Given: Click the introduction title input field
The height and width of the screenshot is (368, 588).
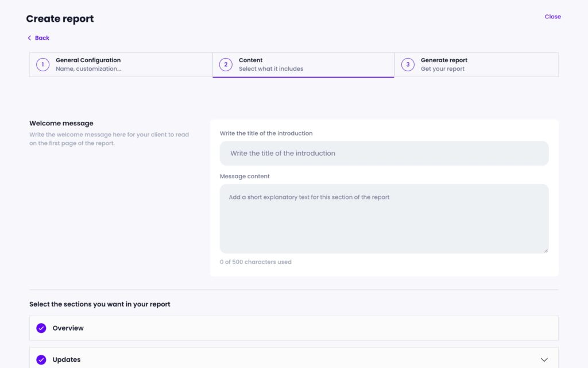Looking at the screenshot, I should tap(384, 153).
